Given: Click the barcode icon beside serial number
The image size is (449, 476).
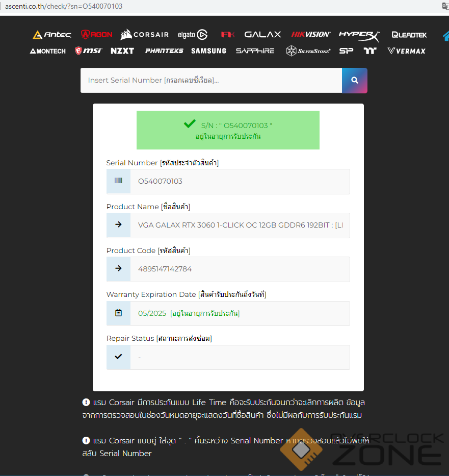Looking at the screenshot, I should [x=119, y=181].
